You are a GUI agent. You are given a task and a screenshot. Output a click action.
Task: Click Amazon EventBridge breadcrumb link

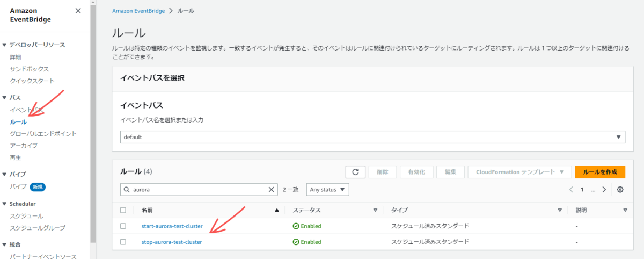(138, 11)
